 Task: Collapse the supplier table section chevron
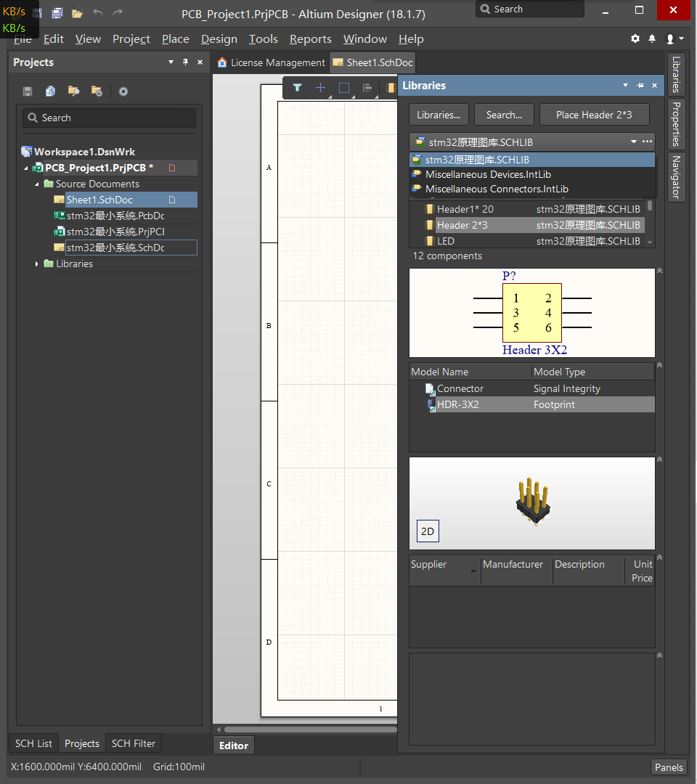[x=659, y=557]
